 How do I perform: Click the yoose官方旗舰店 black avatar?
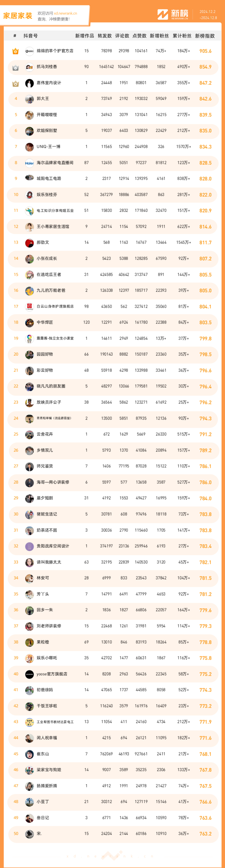tap(29, 674)
